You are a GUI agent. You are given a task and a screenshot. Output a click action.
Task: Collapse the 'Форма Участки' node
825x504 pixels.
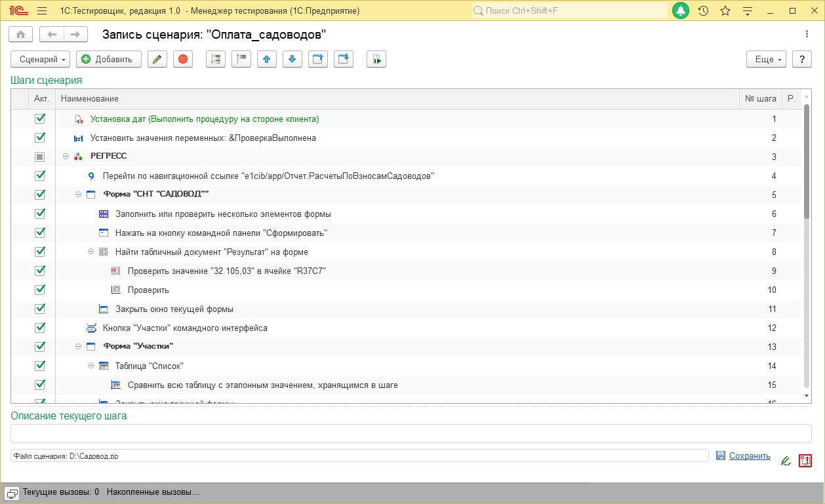point(79,347)
